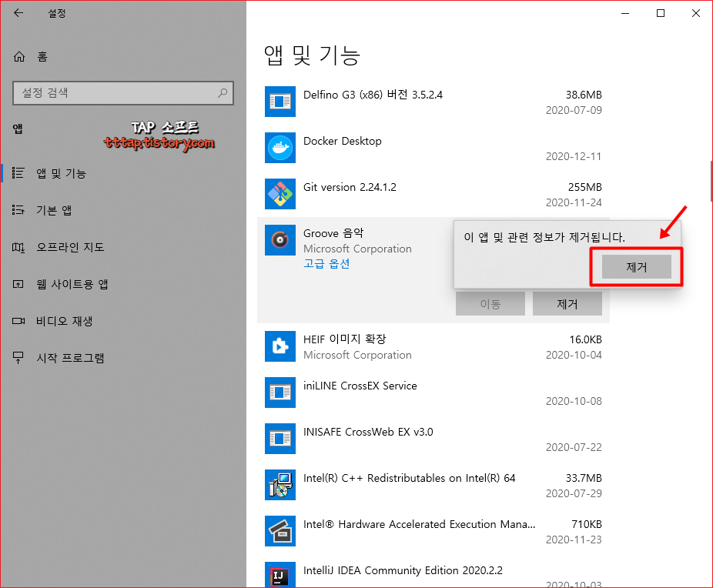Click the 제거 button under Groove 음악

point(567,304)
